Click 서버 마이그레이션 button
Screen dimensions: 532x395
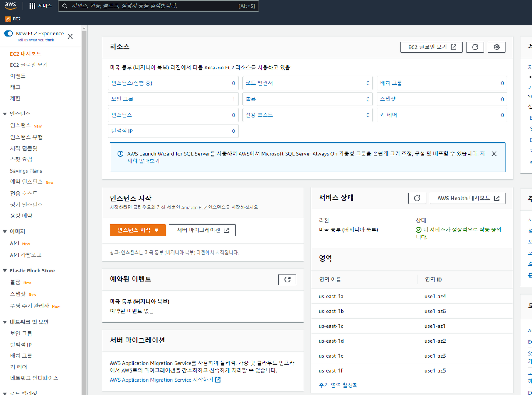click(x=202, y=230)
